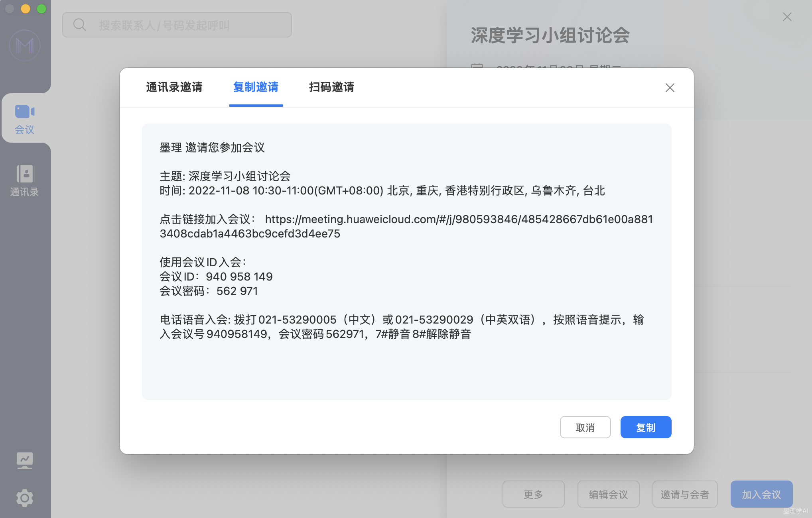The image size is (812, 518).
Task: Open the settings gear icon
Action: click(x=25, y=498)
